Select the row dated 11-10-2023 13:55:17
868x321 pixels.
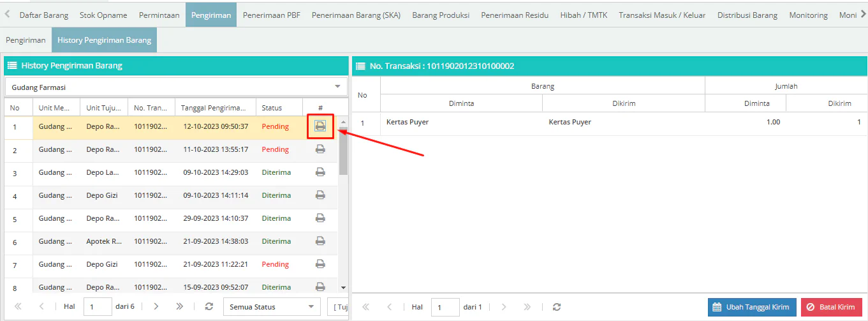point(171,149)
